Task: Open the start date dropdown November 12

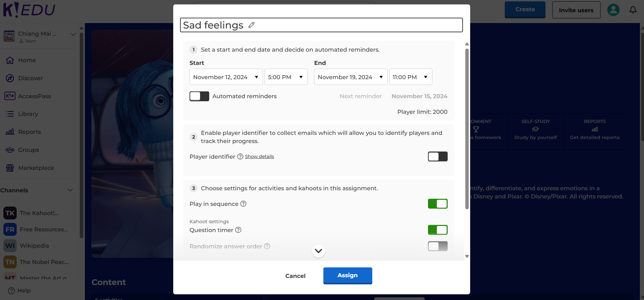Action: click(x=226, y=77)
